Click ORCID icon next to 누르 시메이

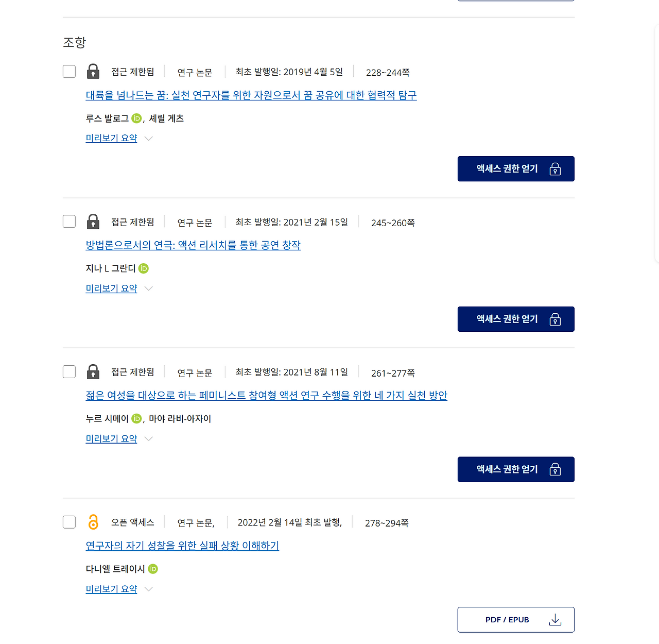coord(136,419)
